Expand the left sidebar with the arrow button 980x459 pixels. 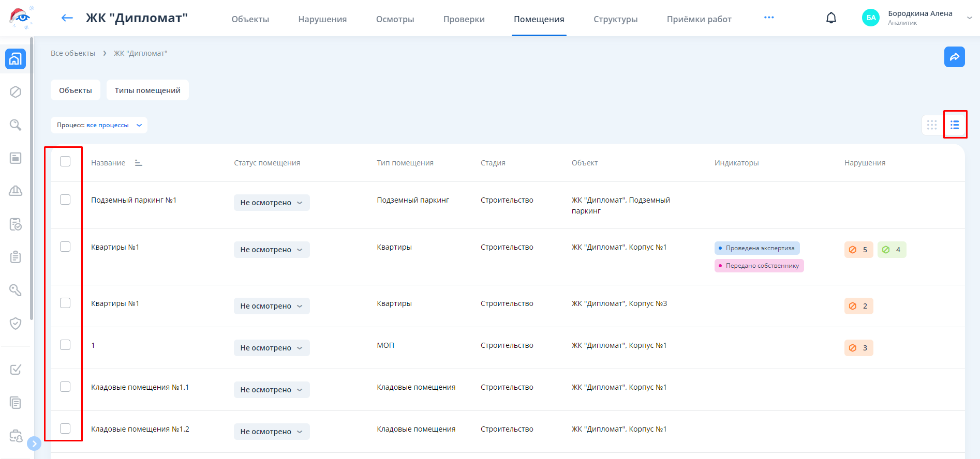coord(34,443)
